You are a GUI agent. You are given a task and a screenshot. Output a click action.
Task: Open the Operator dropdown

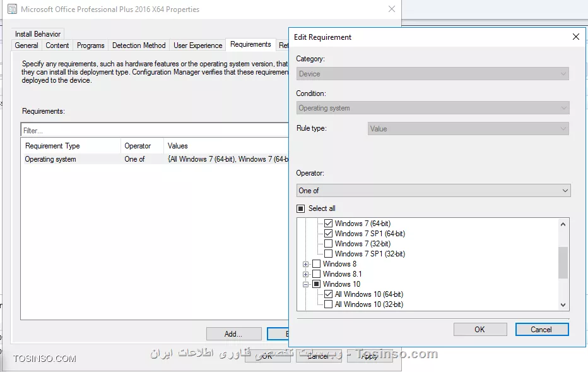[x=433, y=191]
